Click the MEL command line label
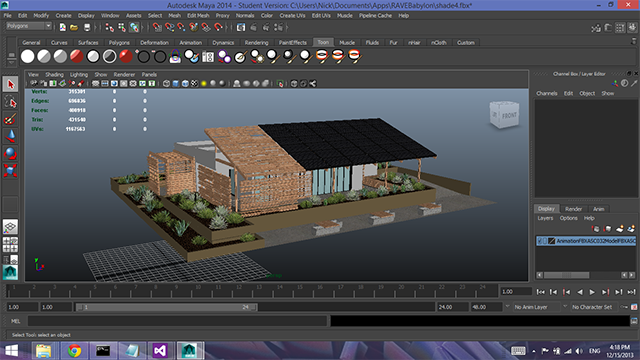 click(16, 321)
